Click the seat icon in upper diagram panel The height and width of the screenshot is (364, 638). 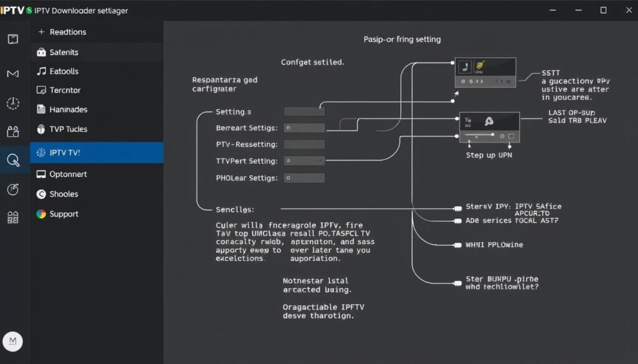tap(465, 67)
